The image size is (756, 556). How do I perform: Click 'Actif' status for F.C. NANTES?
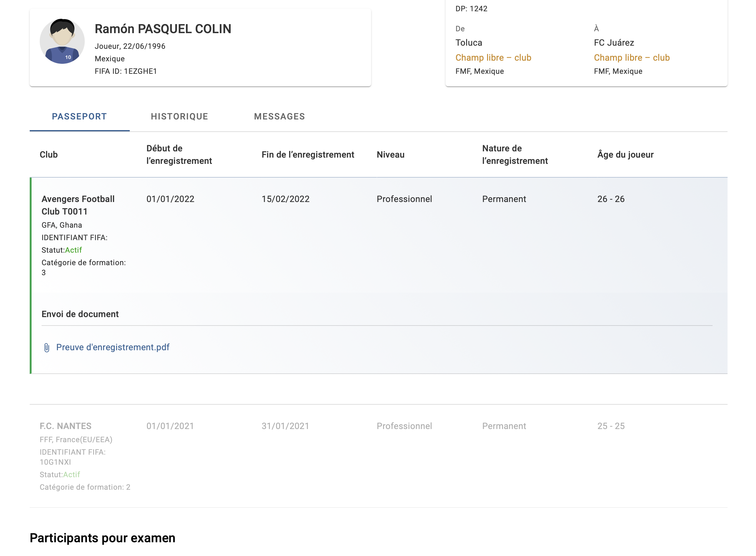(72, 475)
